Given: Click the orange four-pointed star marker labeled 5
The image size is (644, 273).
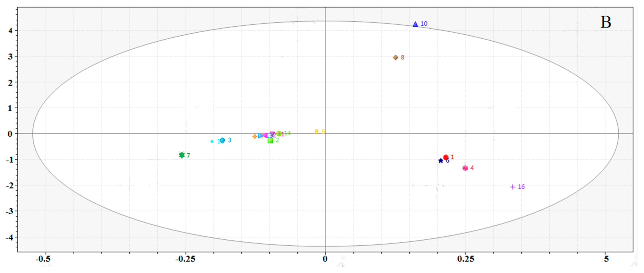Looking at the screenshot, I should (255, 136).
